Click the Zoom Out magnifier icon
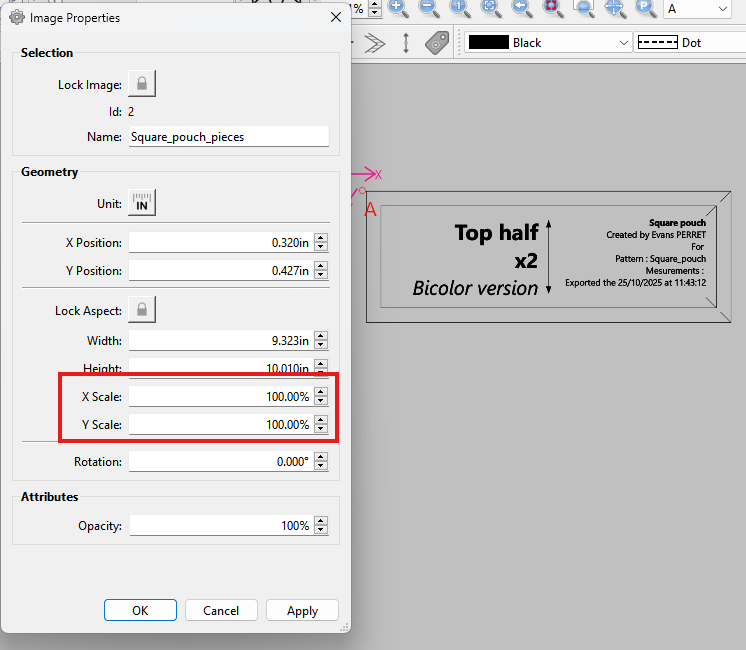The width and height of the screenshot is (746, 650). click(429, 8)
